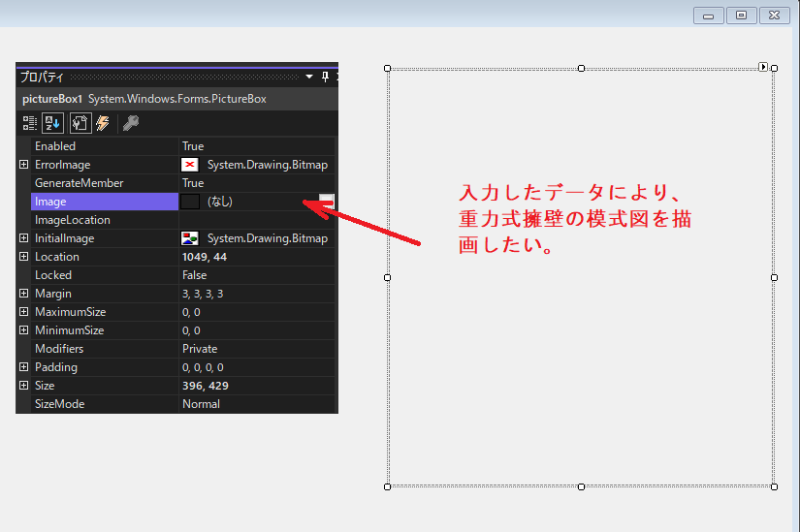
Task: Click InitialImage bitmap thumbnail
Action: [x=190, y=238]
